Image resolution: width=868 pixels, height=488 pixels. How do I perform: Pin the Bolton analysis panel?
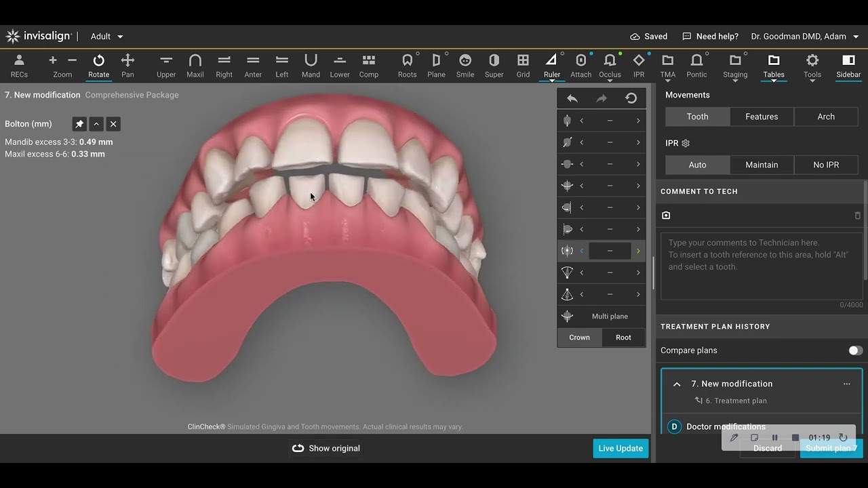pyautogui.click(x=79, y=124)
